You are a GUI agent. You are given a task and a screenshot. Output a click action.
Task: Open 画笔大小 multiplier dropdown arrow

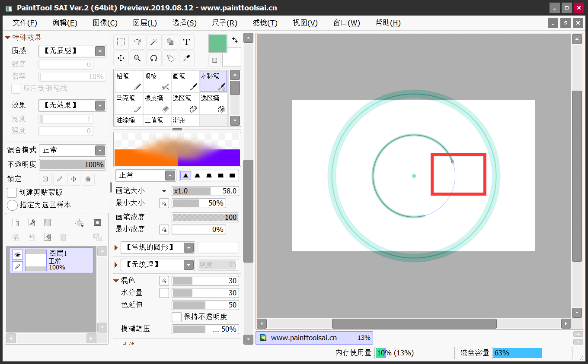[164, 191]
